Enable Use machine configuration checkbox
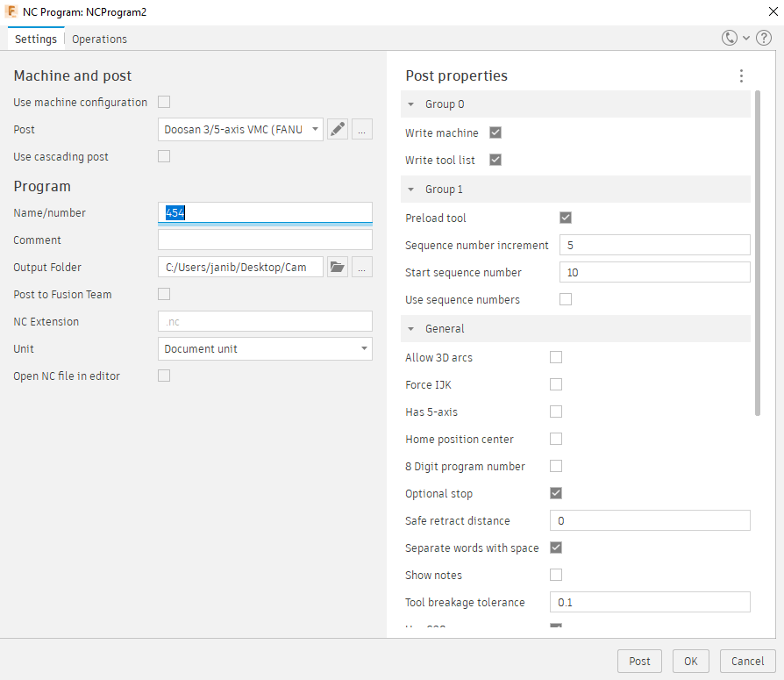 coord(164,103)
